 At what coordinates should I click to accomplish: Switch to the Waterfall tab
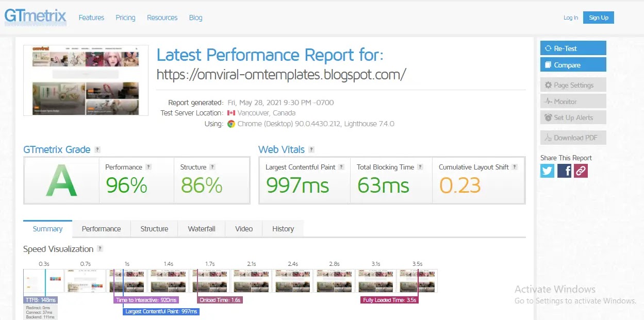click(202, 229)
